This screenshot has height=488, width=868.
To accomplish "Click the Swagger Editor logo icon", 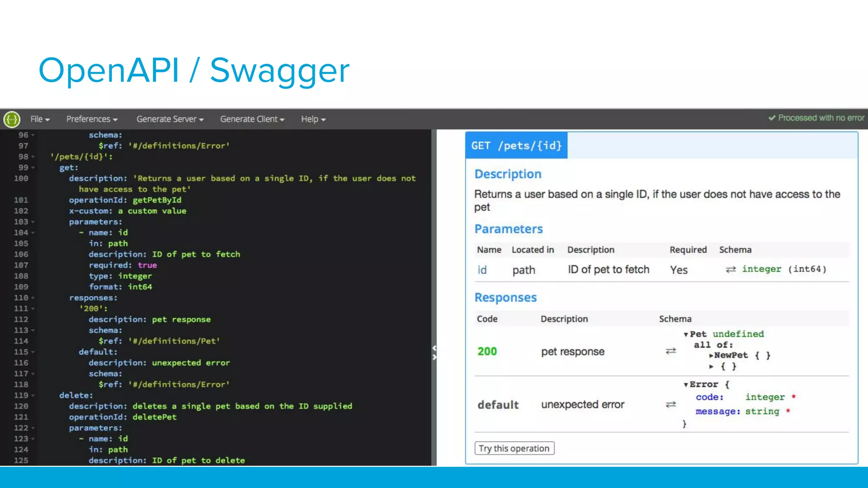I will [x=12, y=119].
